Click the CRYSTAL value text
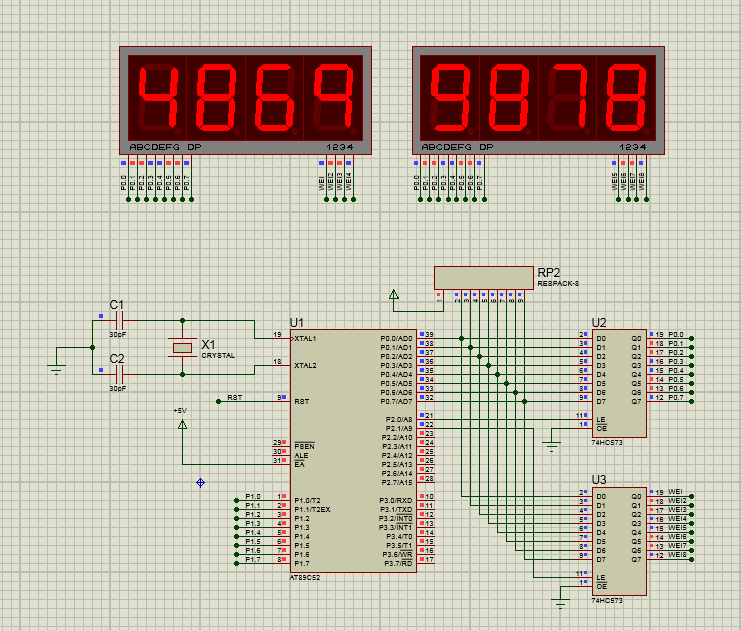The image size is (742, 630). (x=218, y=355)
